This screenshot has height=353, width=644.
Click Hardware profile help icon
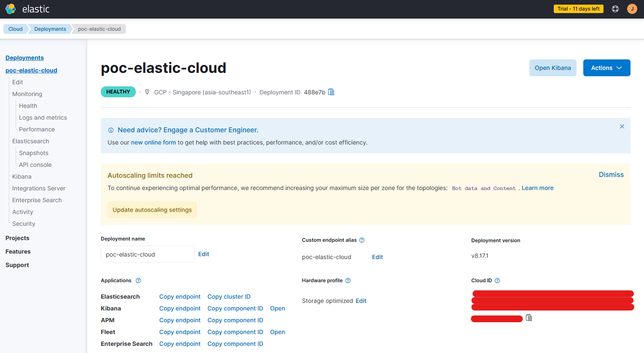348,281
